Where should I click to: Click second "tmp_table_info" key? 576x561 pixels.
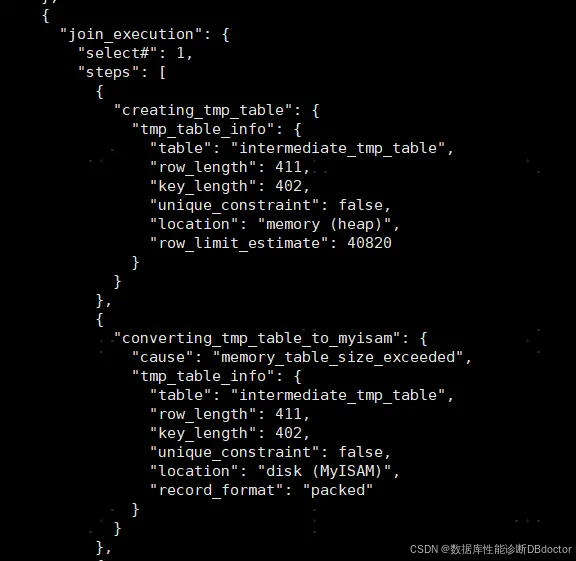click(203, 377)
